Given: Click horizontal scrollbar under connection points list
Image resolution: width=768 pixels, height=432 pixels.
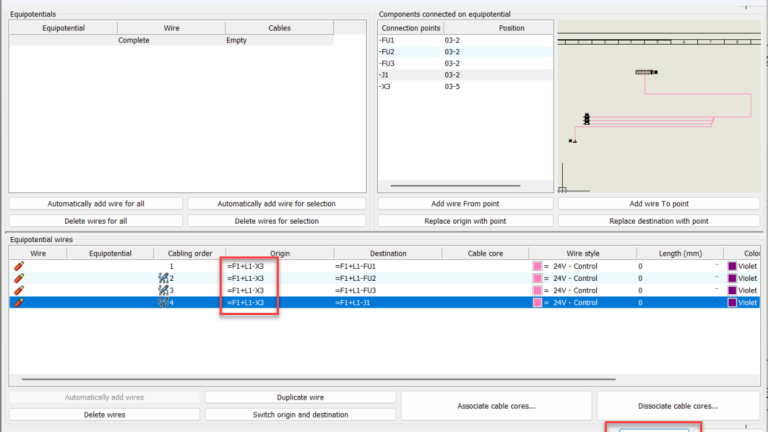Looking at the screenshot, I should pyautogui.click(x=455, y=186).
